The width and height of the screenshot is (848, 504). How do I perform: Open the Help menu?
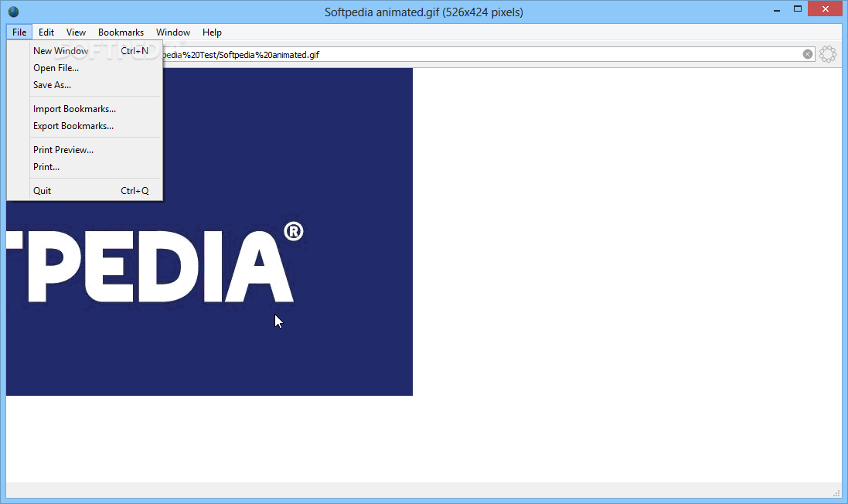(x=212, y=32)
